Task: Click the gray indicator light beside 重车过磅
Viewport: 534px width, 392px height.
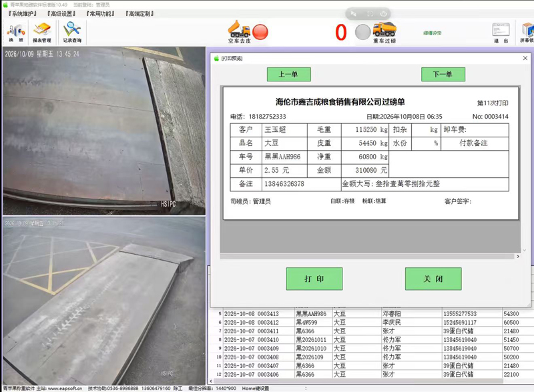Action: pyautogui.click(x=362, y=32)
